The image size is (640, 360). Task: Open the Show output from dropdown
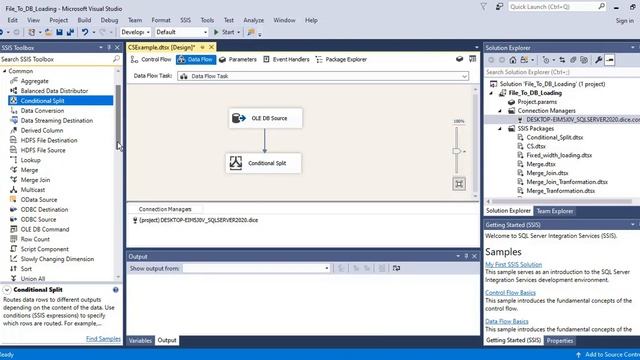(256, 269)
